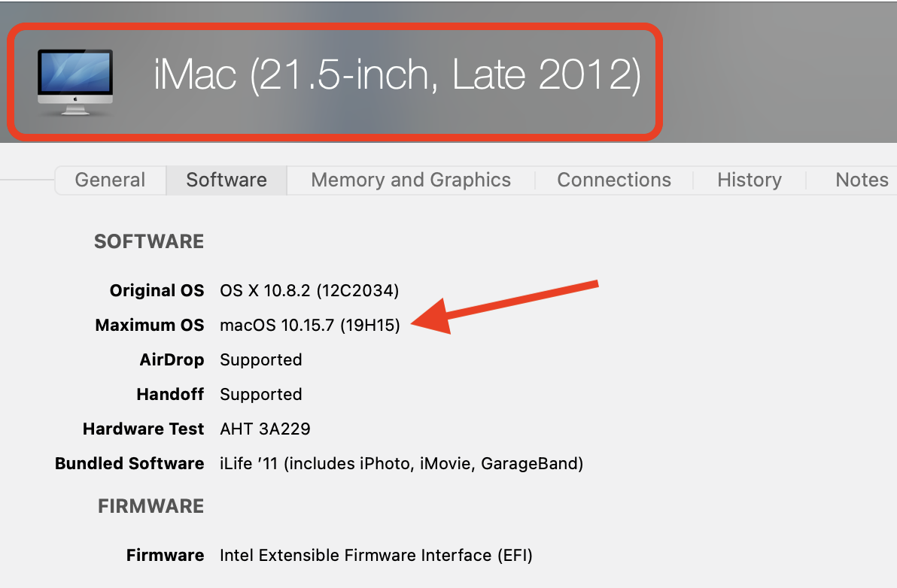
Task: Click the iMac computer icon
Action: (x=74, y=81)
